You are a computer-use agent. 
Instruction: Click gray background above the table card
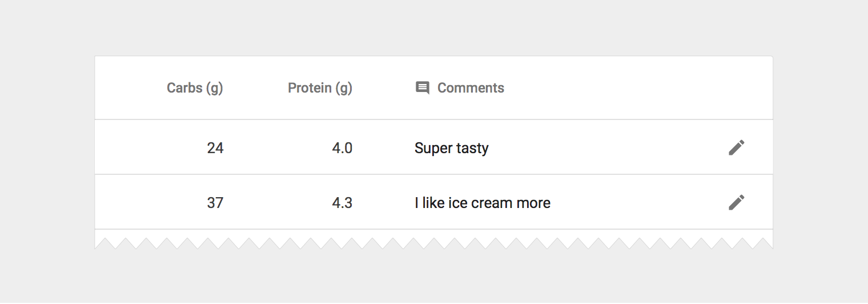(x=434, y=29)
